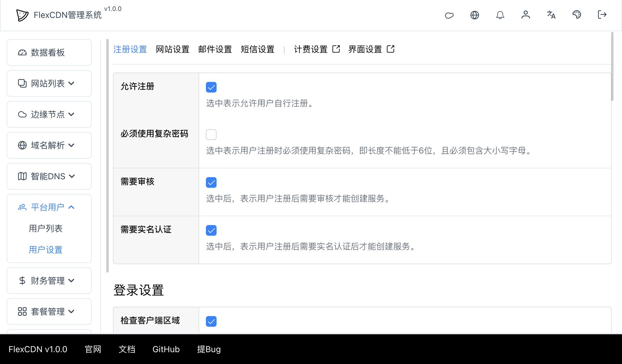Click the logout icon at top right

tap(601, 15)
